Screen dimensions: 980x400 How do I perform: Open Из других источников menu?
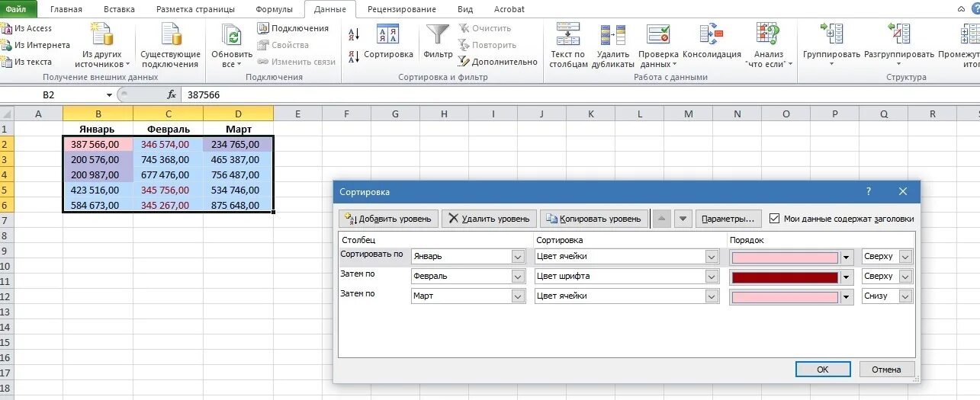[103, 45]
